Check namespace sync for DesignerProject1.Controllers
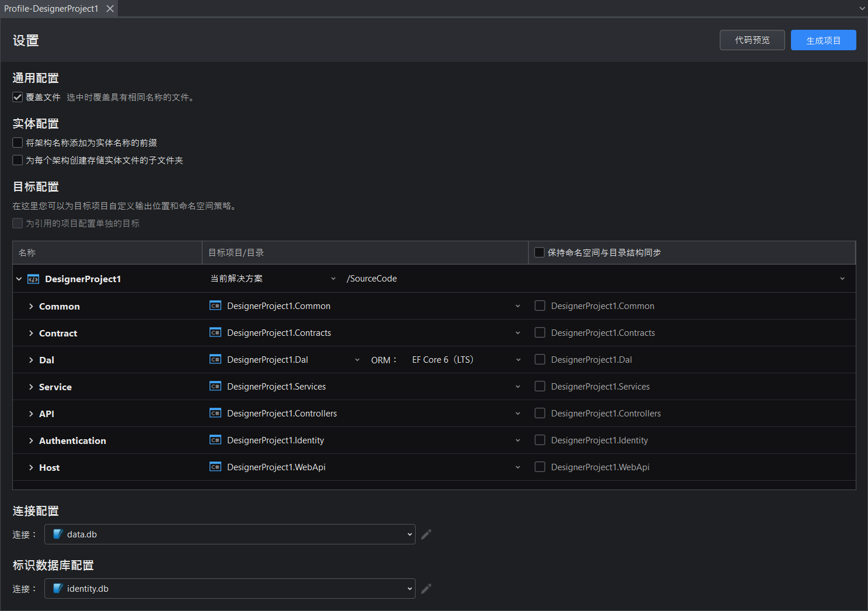The height and width of the screenshot is (611, 868). (x=540, y=413)
